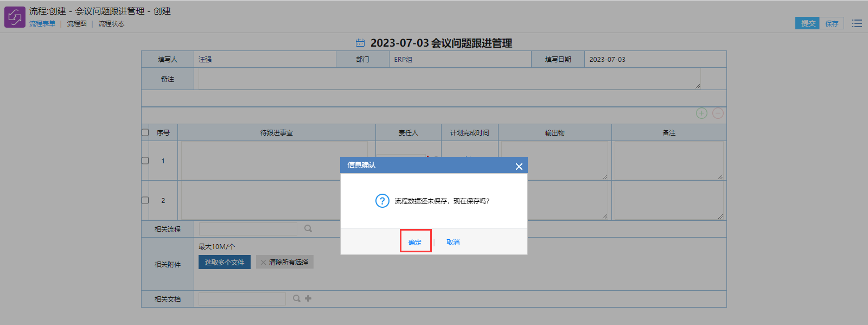Viewport: 868px width, 325px height.
Task: Click the 选取多个文件 upload button
Action: 224,262
